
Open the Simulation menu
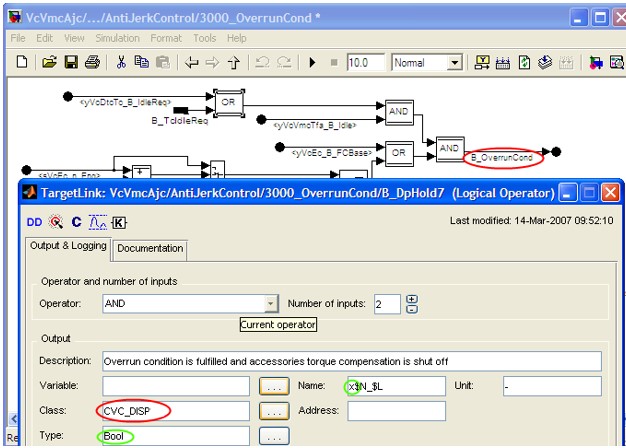(117, 38)
